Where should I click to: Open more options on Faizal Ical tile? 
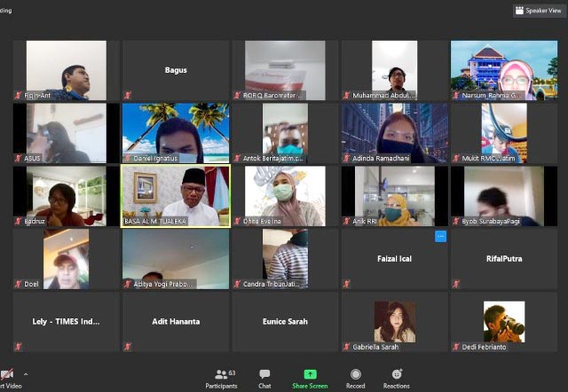pos(440,236)
